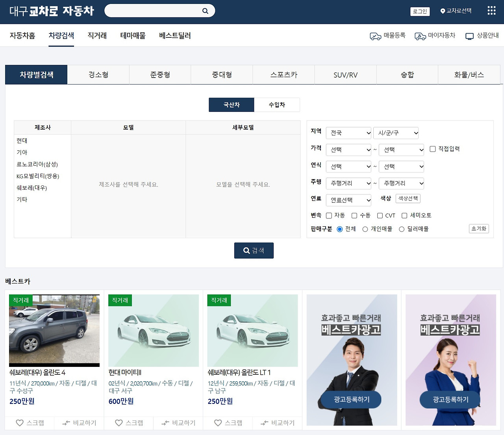The height and width of the screenshot is (435, 504).
Task: Enable the 수동 transmission checkbox
Action: 354,215
